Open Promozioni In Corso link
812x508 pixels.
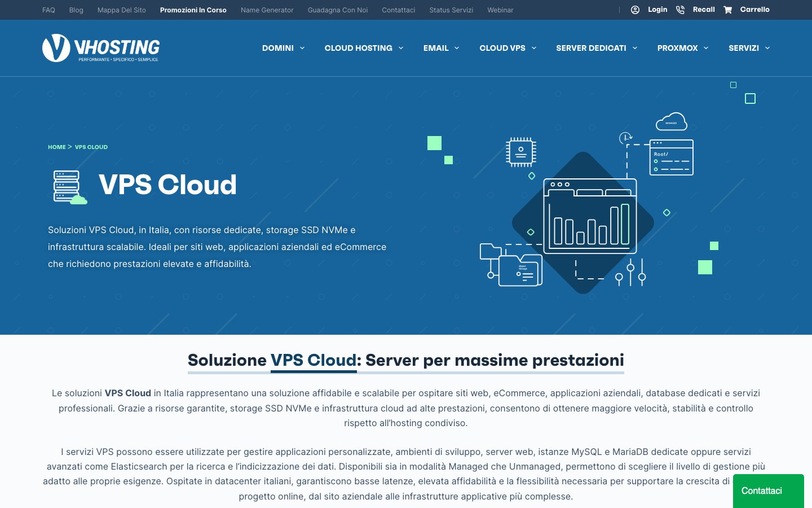click(193, 10)
